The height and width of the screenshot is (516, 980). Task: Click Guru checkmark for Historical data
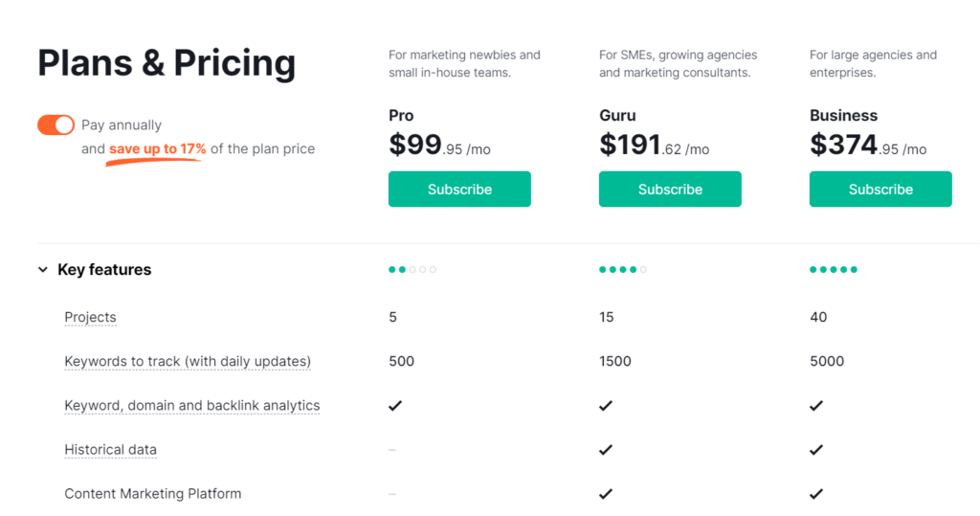coord(606,450)
